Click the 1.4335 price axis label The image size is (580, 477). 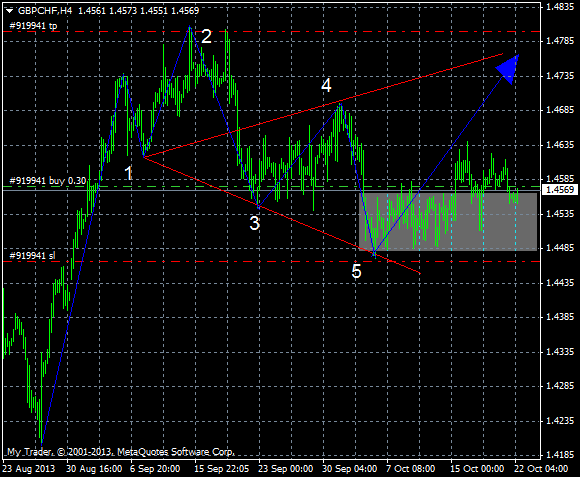560,351
